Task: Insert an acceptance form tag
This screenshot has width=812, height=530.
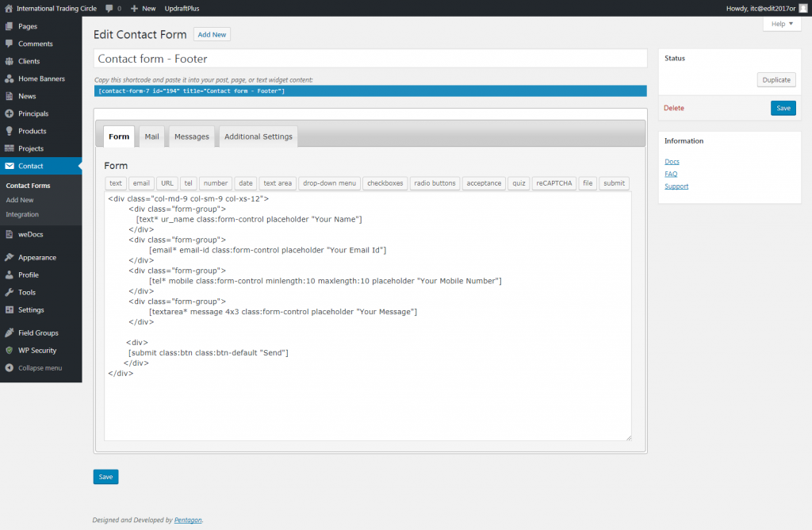Action: [484, 183]
